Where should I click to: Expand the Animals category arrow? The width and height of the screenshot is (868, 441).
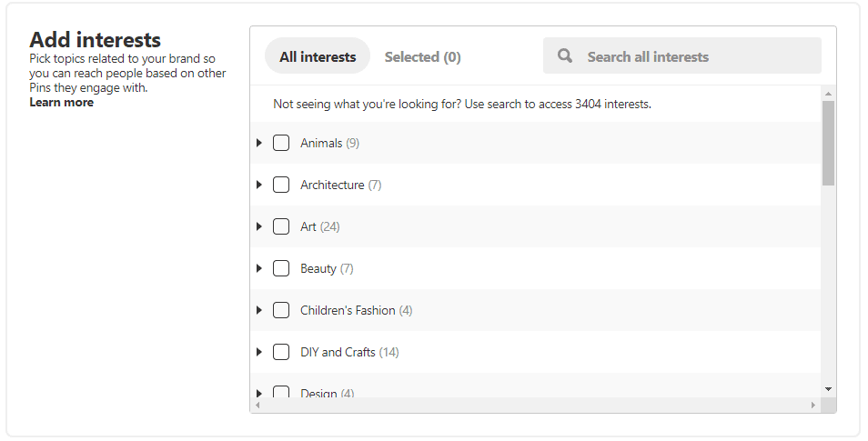259,143
